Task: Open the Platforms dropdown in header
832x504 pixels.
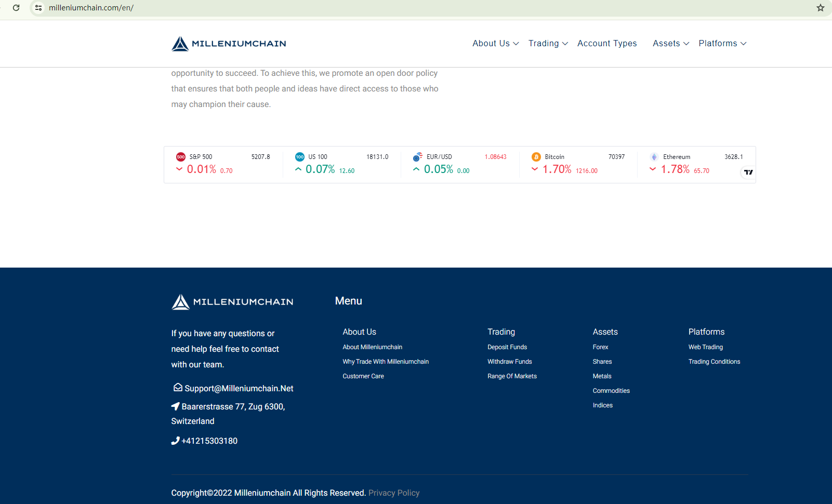Action: [722, 44]
